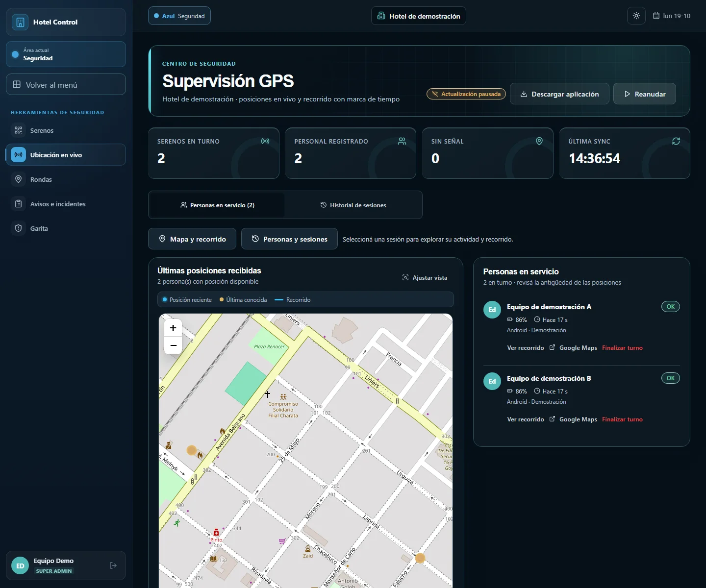Click Ver recorrido for Equipo de demostración B
The height and width of the screenshot is (588, 706).
pos(526,419)
